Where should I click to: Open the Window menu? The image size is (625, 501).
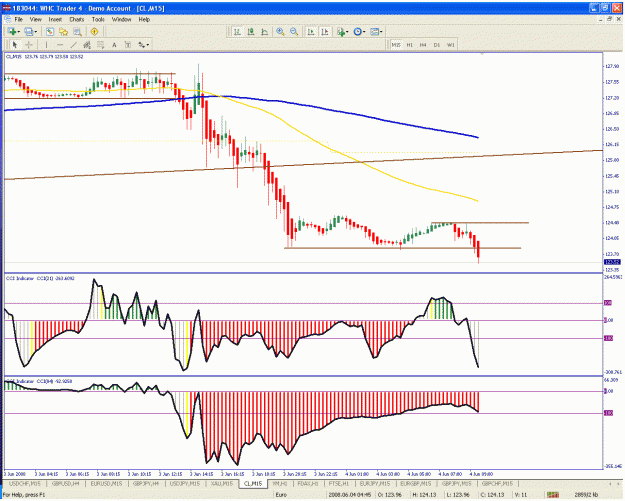coord(121,19)
